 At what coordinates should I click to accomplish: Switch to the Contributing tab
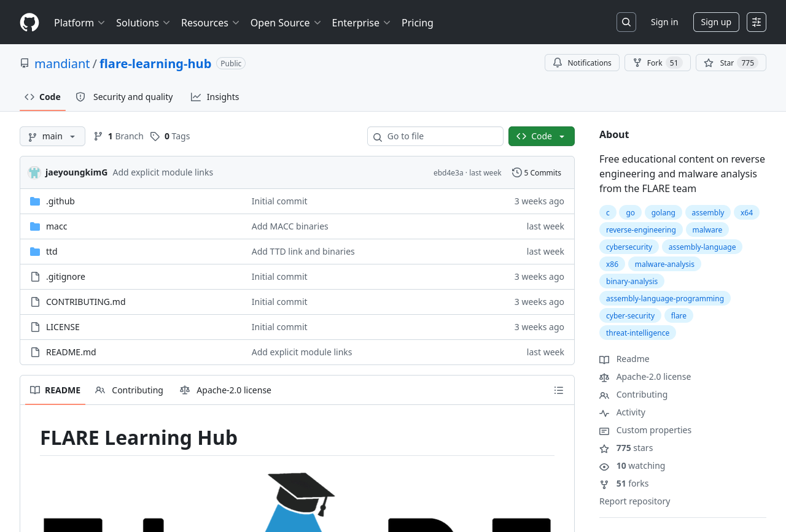click(x=130, y=390)
